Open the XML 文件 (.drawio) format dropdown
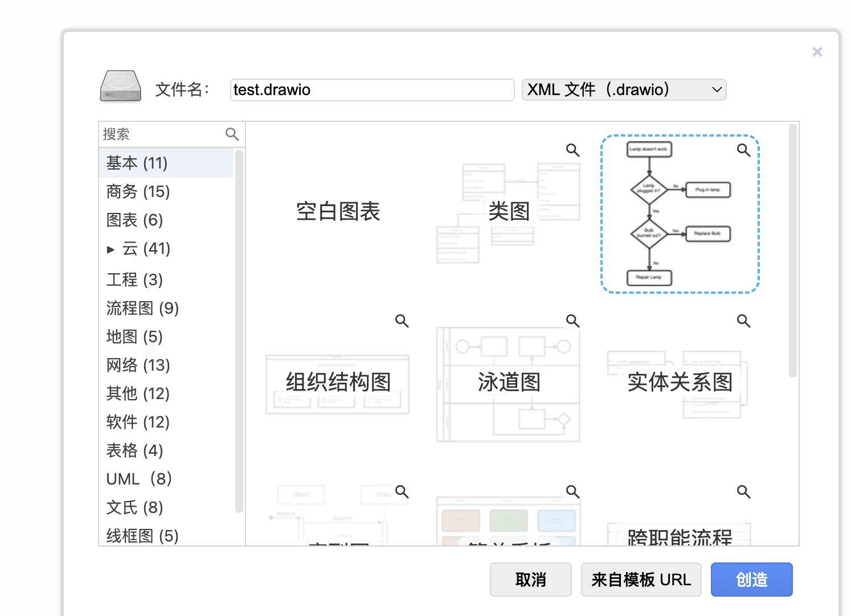The image size is (851, 616). [624, 89]
